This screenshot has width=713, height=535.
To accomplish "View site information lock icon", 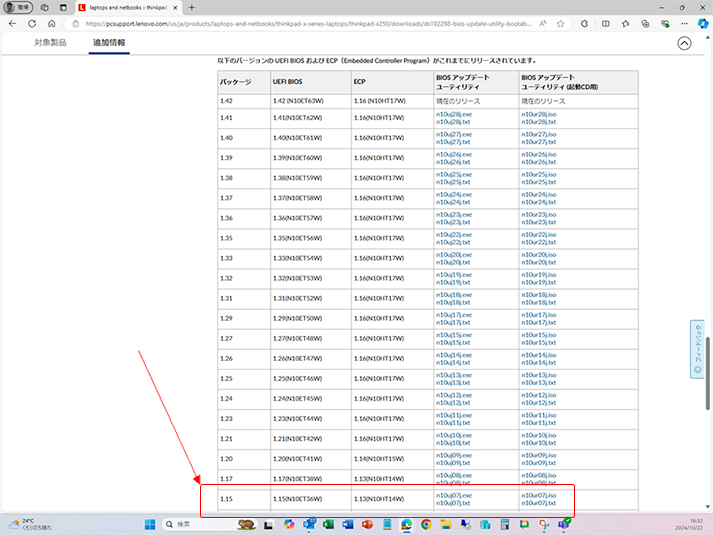I will (x=75, y=24).
